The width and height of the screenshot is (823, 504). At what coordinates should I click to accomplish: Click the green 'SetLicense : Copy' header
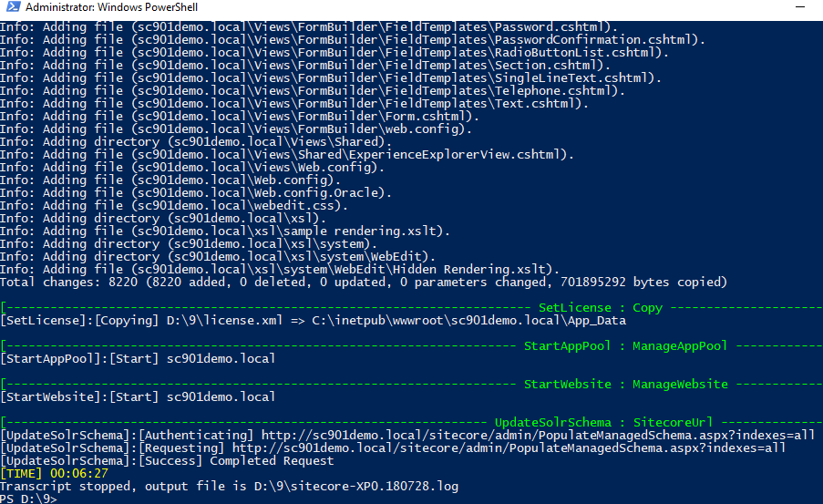601,308
